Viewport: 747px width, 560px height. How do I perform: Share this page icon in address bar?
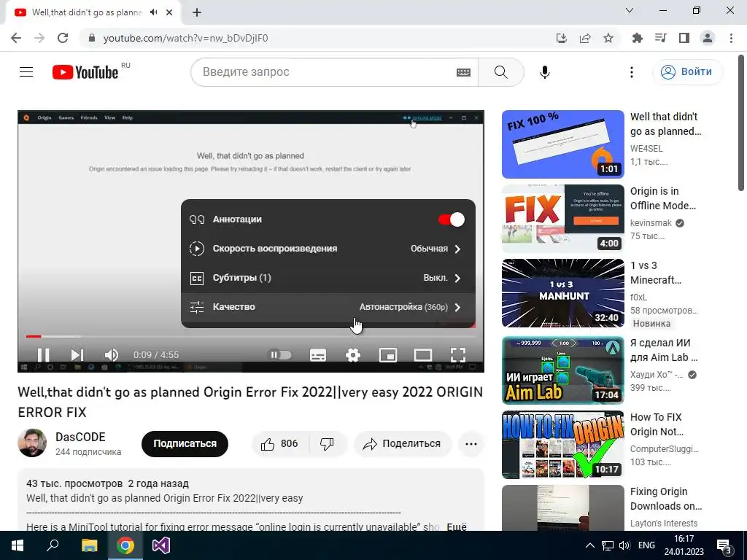(x=585, y=38)
